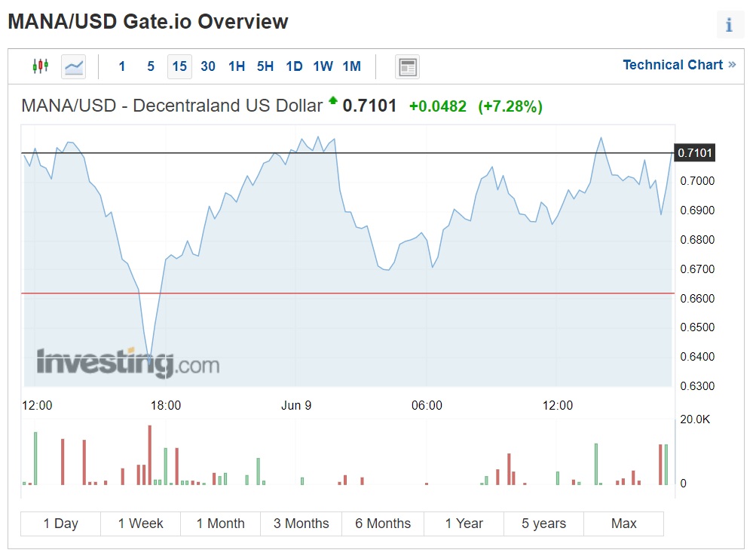Show the 1 Week time range
The height and width of the screenshot is (559, 756).
tap(140, 524)
